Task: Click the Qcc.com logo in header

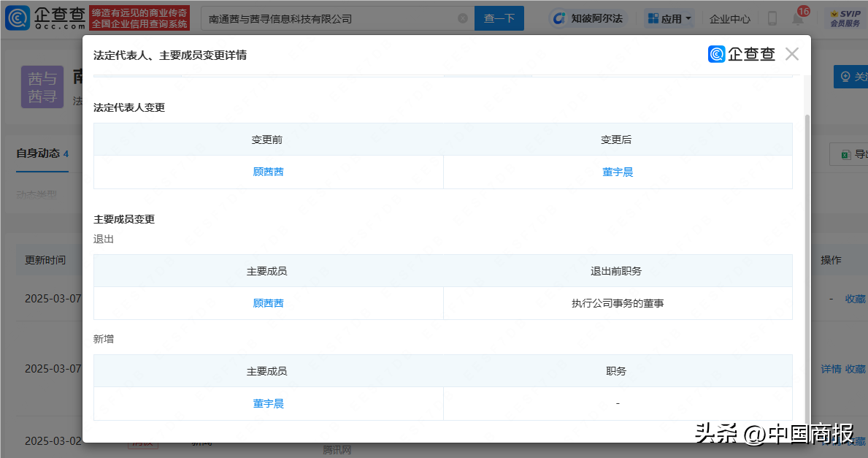Action: 45,18
